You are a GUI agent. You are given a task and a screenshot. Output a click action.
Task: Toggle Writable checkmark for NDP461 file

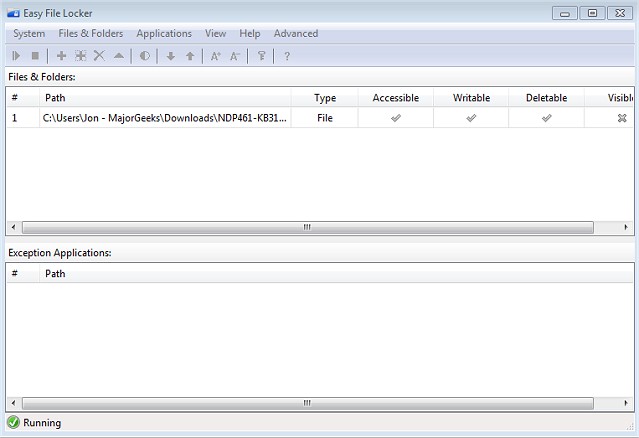471,118
